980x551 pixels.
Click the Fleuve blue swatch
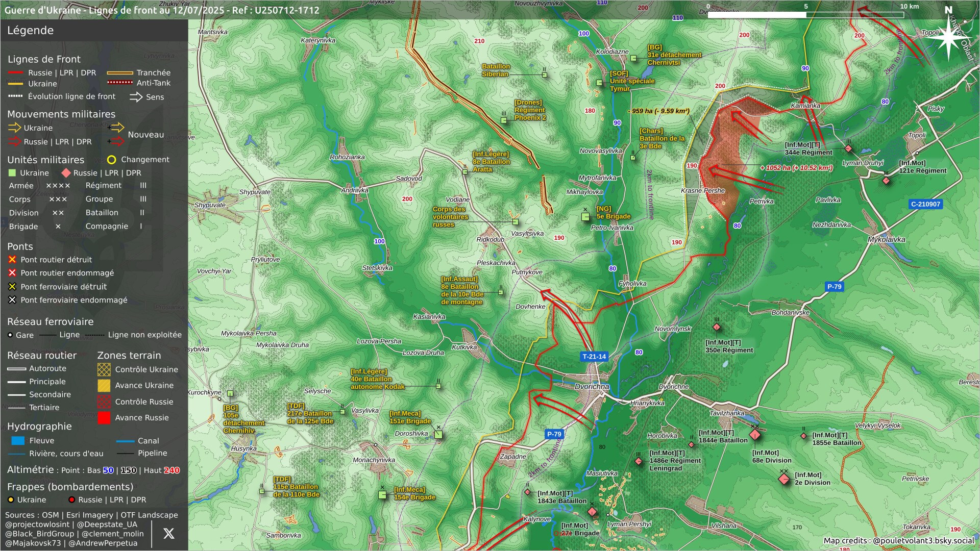(x=18, y=441)
